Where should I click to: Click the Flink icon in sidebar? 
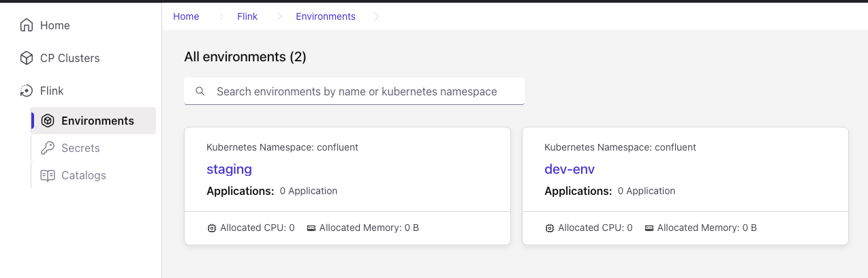point(27,91)
